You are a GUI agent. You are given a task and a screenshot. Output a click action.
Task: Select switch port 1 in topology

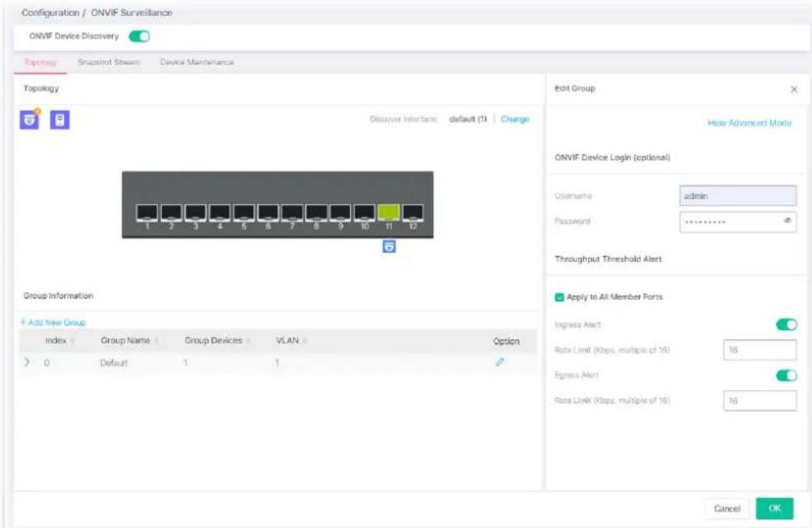(147, 213)
